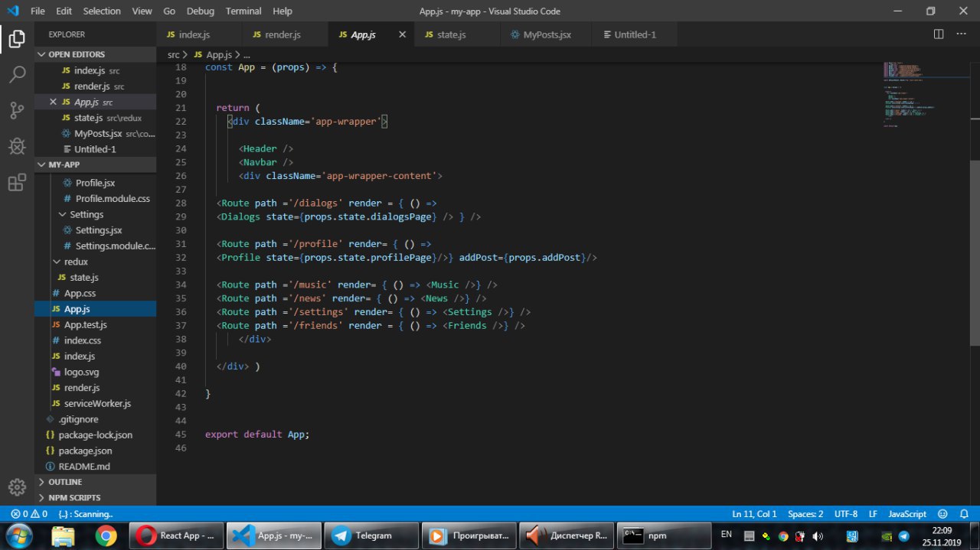The image size is (980, 550).
Task: Click the feedback smiley in status bar
Action: [942, 514]
